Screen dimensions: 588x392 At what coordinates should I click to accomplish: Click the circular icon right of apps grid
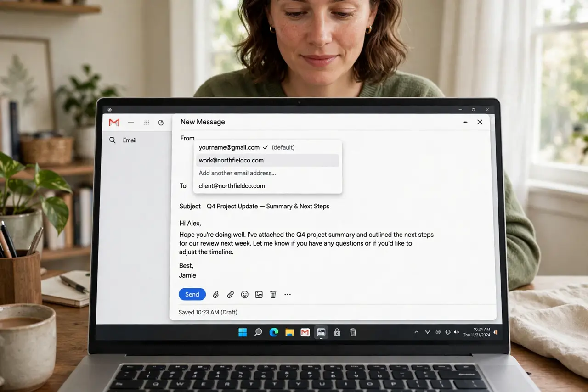coord(161,123)
